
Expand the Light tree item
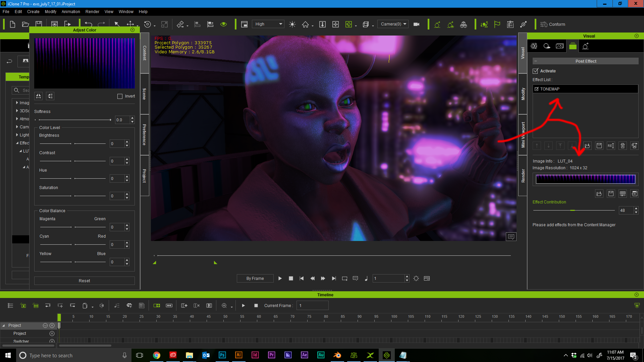point(17,135)
